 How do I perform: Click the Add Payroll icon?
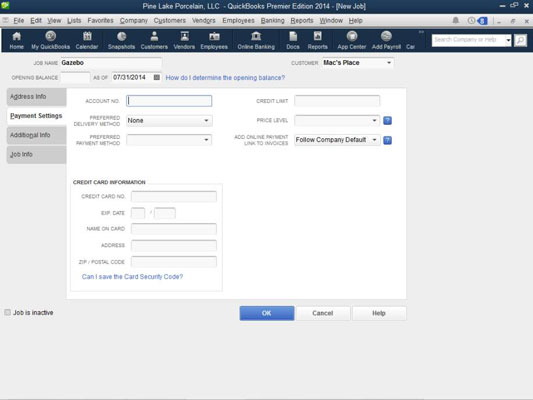point(386,40)
